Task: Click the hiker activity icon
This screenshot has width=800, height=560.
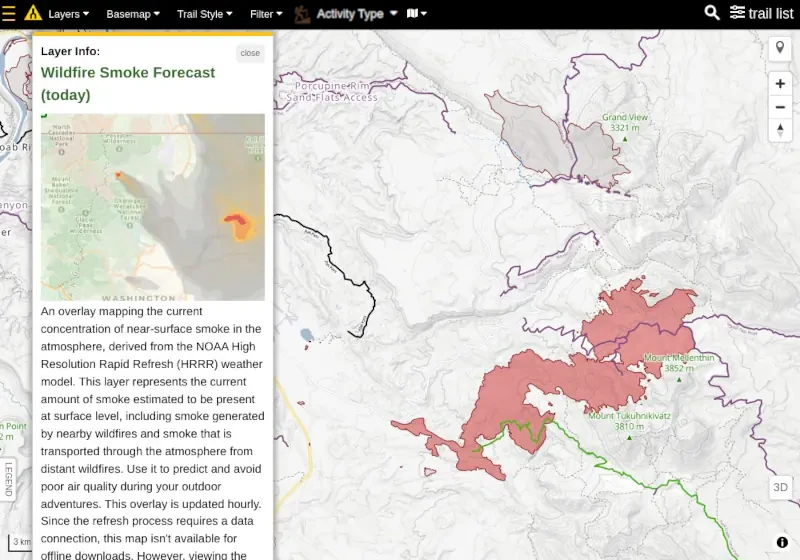Action: pyautogui.click(x=303, y=14)
